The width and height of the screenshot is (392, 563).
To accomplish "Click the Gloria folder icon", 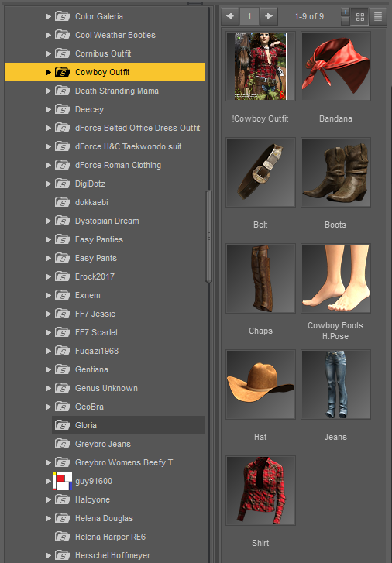I will click(x=63, y=425).
